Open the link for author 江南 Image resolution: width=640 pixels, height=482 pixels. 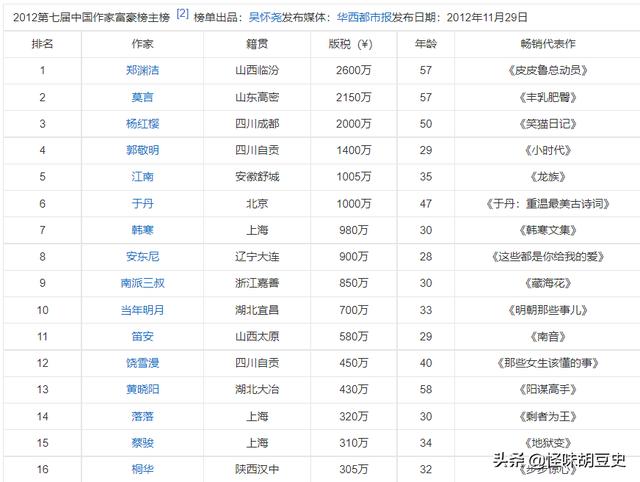(142, 177)
